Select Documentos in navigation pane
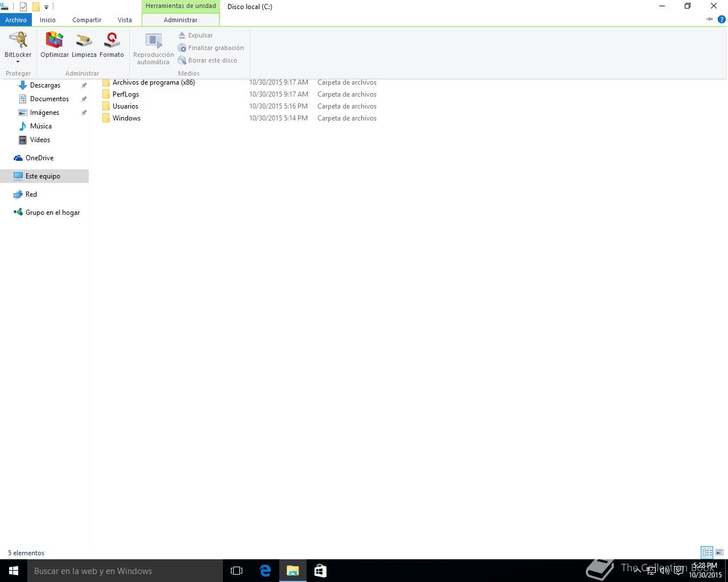The height and width of the screenshot is (582, 728). click(49, 99)
